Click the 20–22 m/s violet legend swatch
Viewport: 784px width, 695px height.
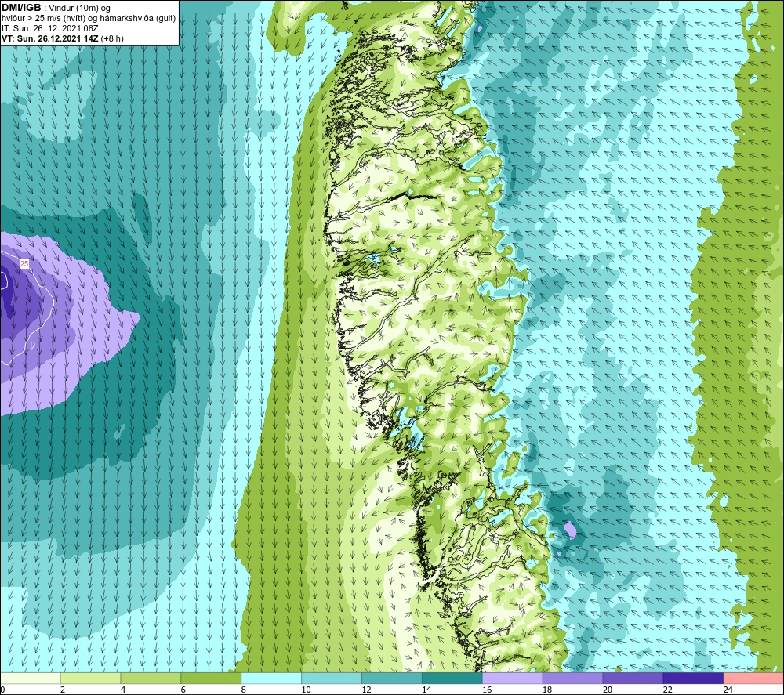click(x=633, y=678)
